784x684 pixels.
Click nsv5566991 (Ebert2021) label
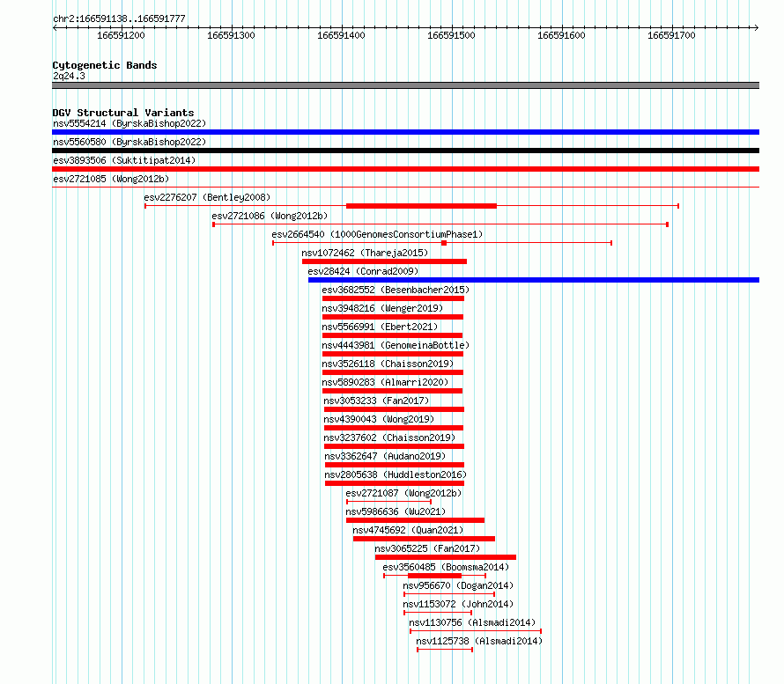(380, 327)
